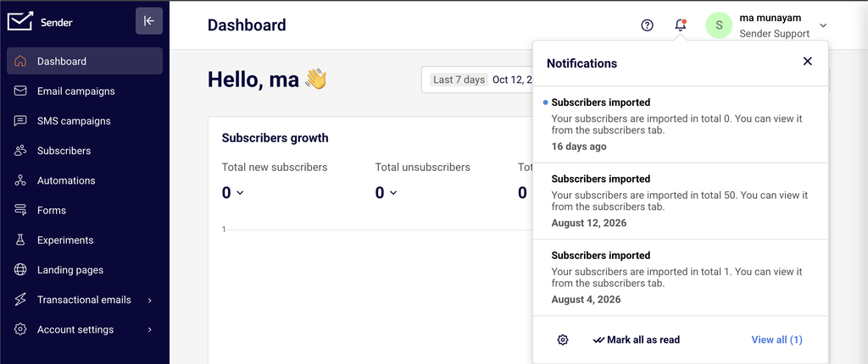The image size is (868, 364).
Task: Click the Dashboard home icon
Action: pyautogui.click(x=20, y=62)
